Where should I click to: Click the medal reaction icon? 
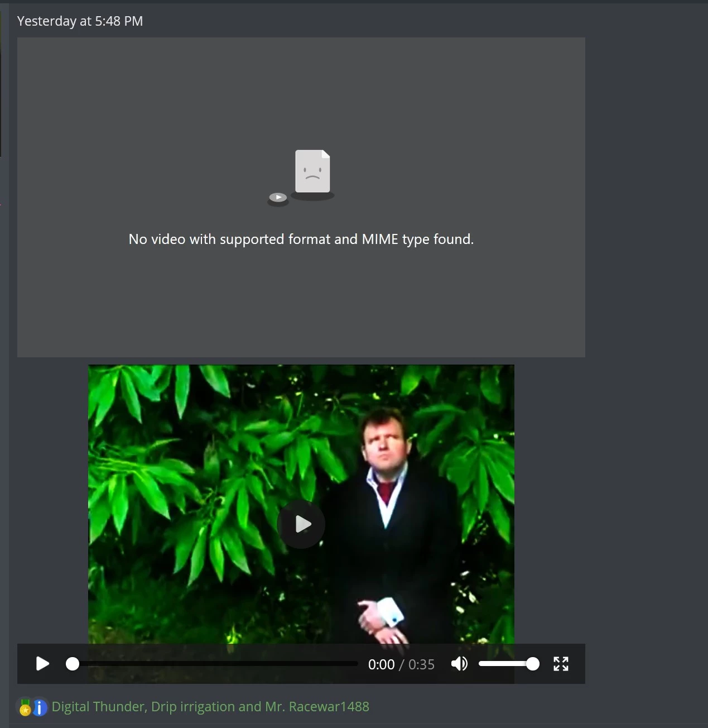25,707
